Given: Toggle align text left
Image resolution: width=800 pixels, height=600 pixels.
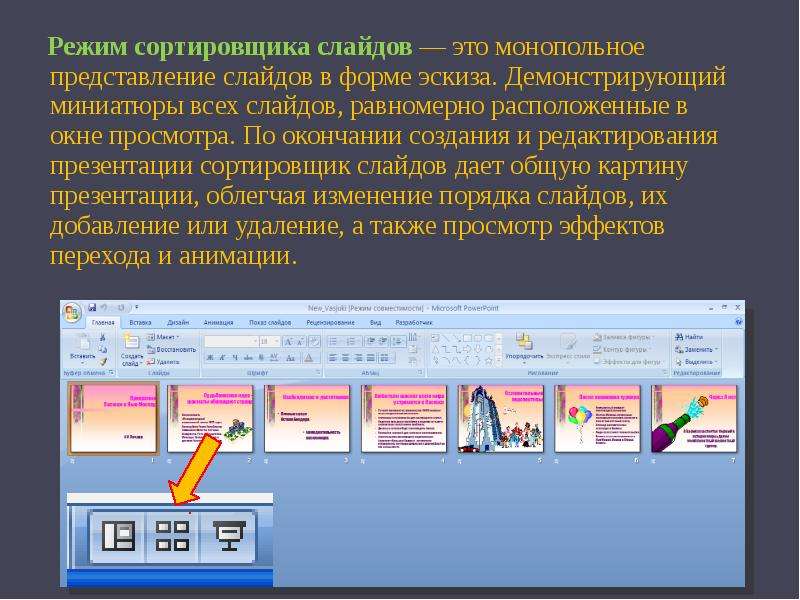Looking at the screenshot, I should point(333,358).
